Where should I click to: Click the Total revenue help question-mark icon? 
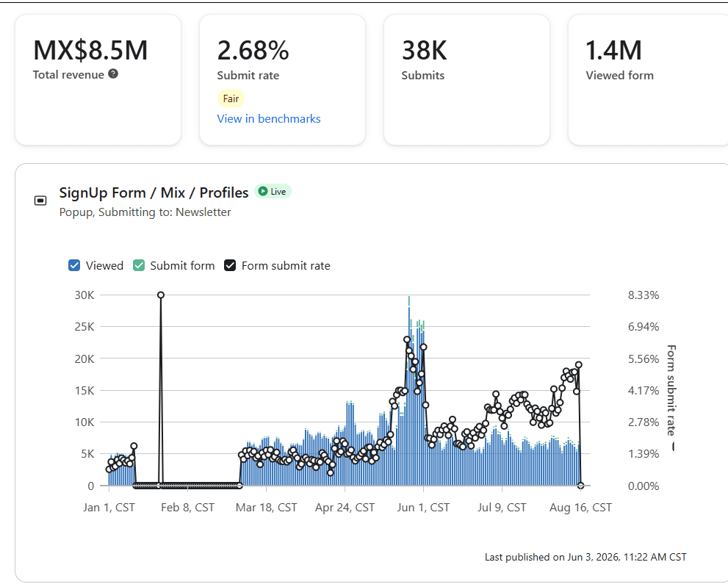(113, 73)
